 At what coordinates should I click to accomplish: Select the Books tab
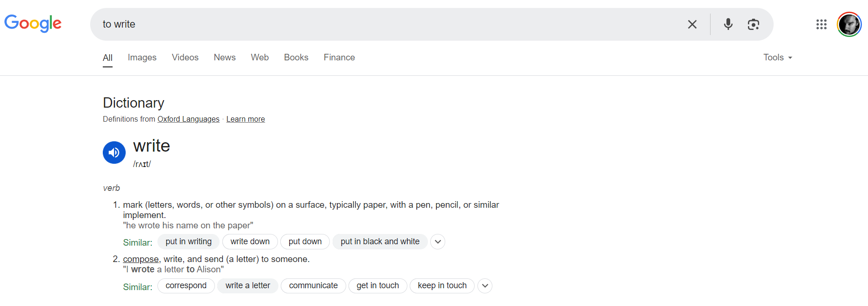click(x=296, y=58)
